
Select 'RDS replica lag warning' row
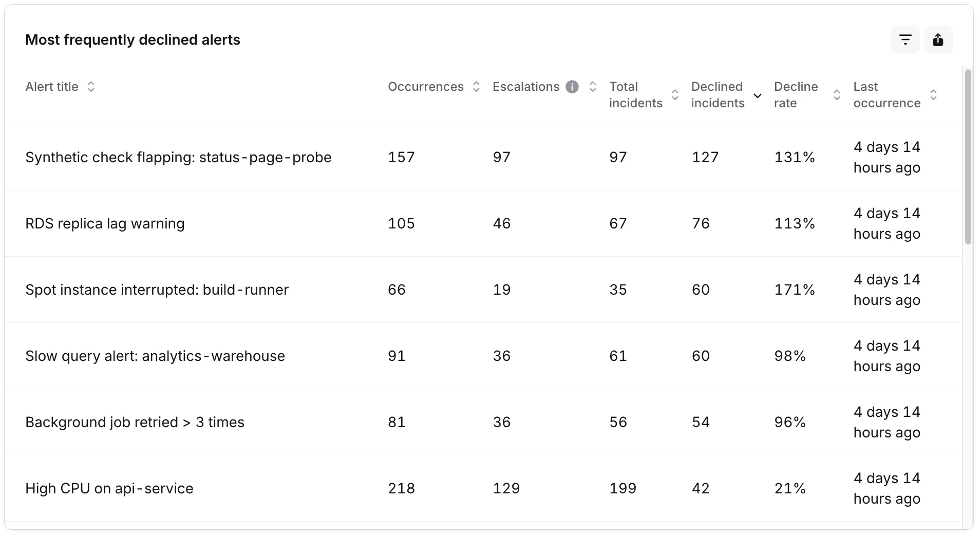click(483, 223)
